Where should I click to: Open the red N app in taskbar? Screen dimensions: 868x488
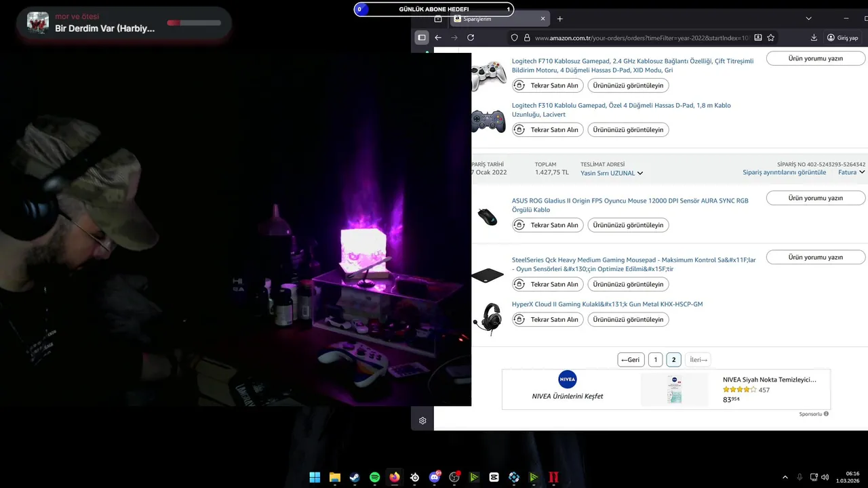pos(554,477)
